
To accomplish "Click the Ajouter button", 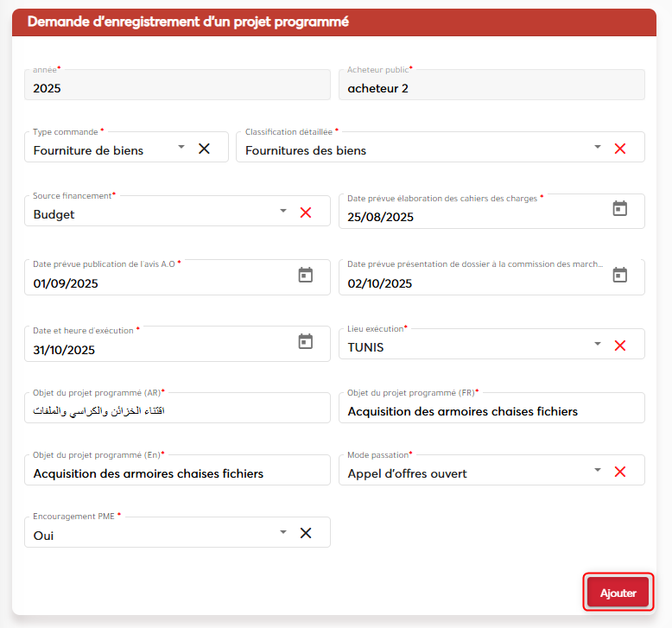I will click(x=618, y=593).
